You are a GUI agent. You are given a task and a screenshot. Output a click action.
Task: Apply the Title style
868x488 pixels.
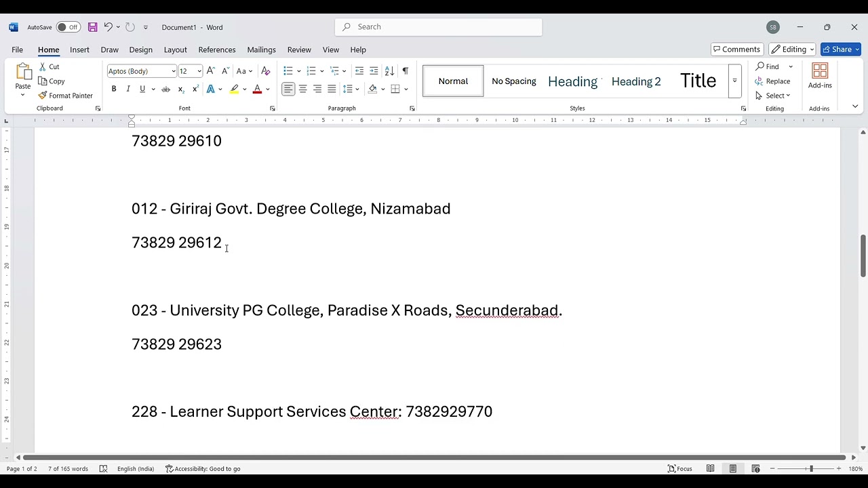[x=698, y=81]
